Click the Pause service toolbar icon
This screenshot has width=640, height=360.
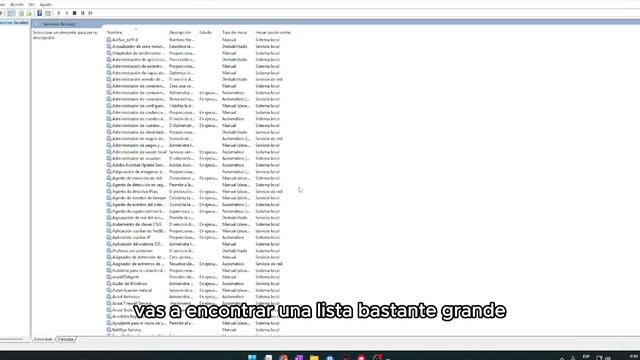coord(82,13)
